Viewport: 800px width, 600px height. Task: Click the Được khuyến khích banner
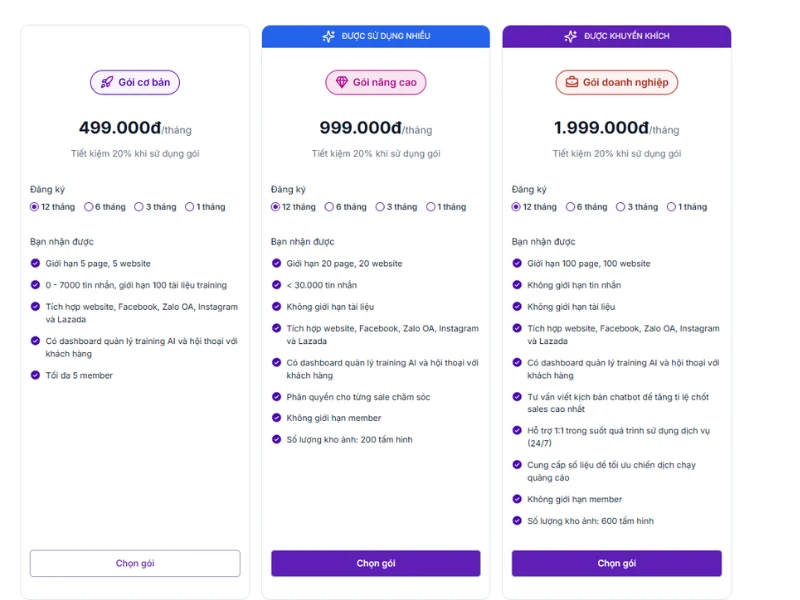[616, 37]
